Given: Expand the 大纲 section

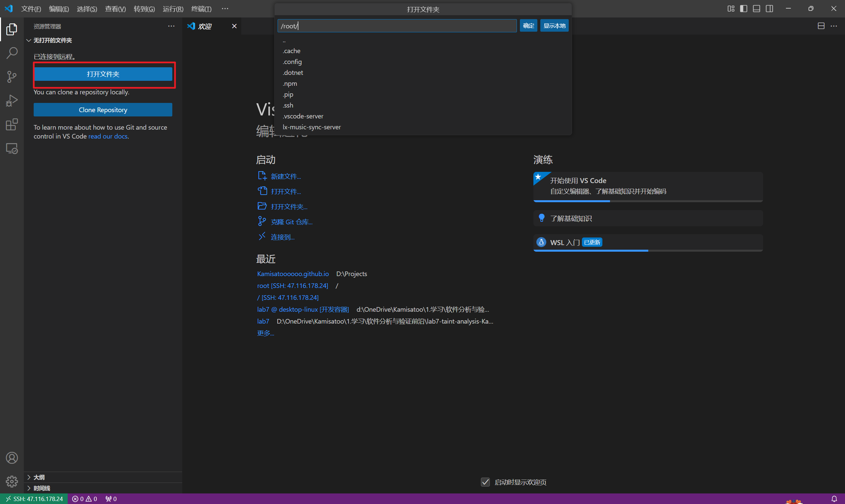Looking at the screenshot, I should click(103, 477).
